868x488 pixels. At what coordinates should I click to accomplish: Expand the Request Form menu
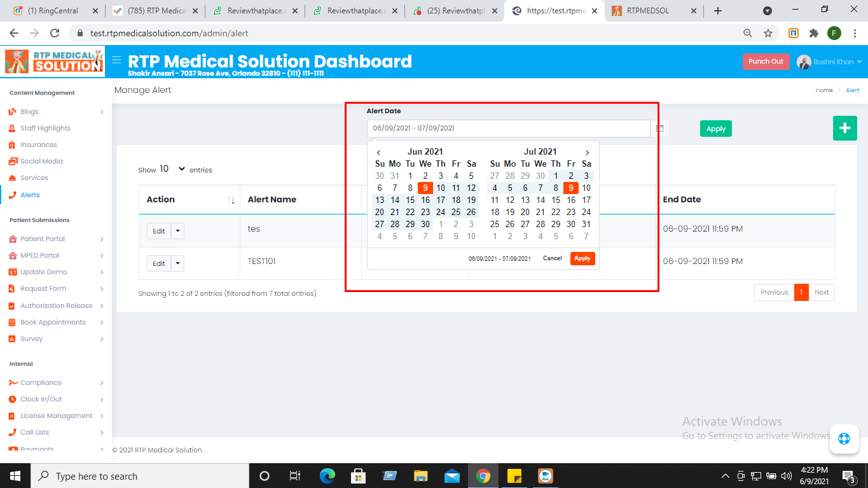[56, 288]
